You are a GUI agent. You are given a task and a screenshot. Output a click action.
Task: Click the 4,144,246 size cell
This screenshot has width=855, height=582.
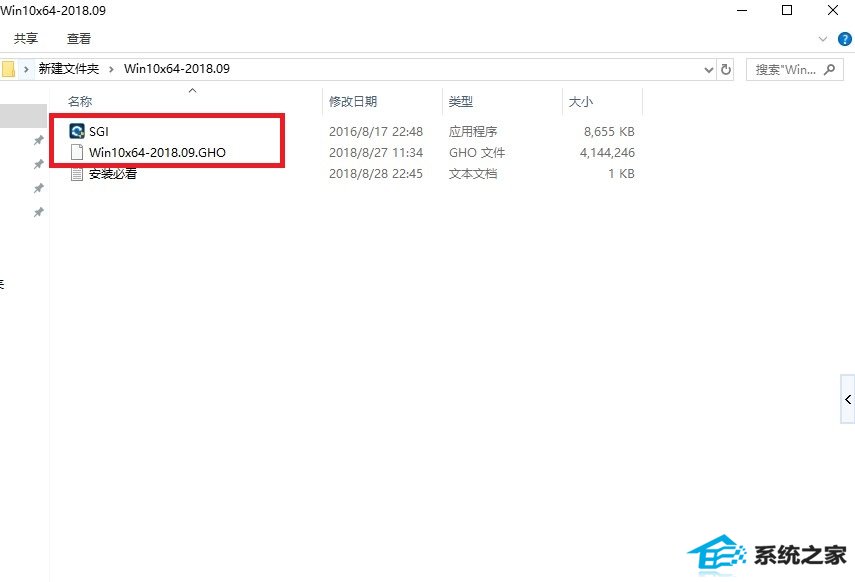607,152
